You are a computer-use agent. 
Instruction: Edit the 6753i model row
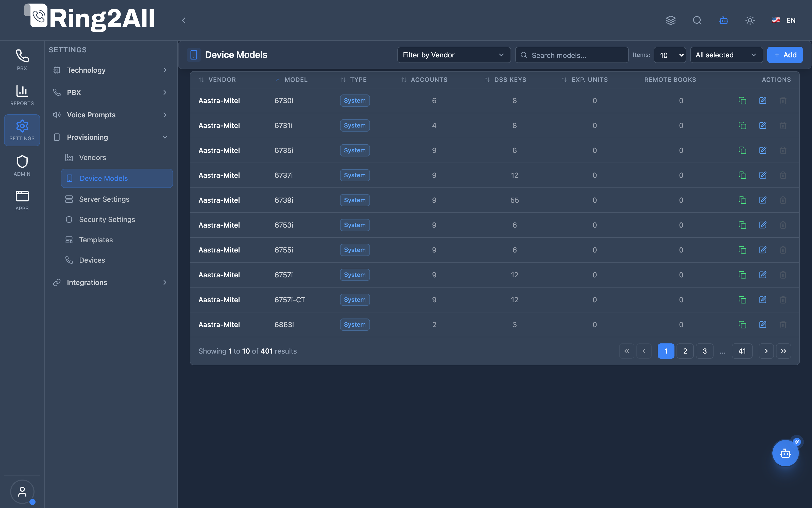coord(763,225)
